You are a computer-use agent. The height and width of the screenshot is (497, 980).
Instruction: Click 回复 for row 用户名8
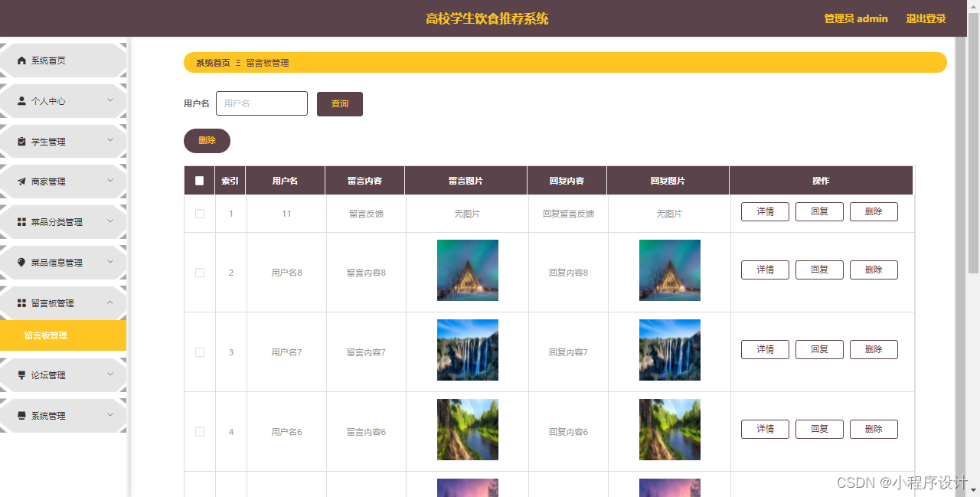tap(819, 270)
